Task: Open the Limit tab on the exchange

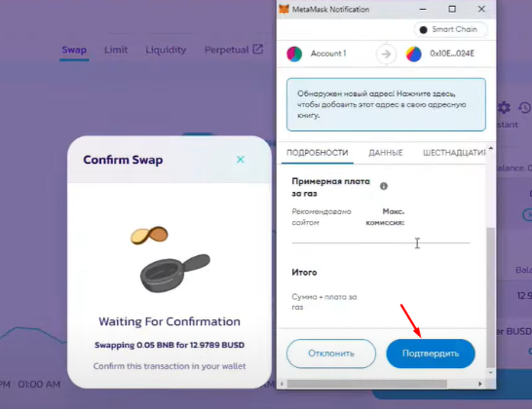Action: [x=116, y=50]
